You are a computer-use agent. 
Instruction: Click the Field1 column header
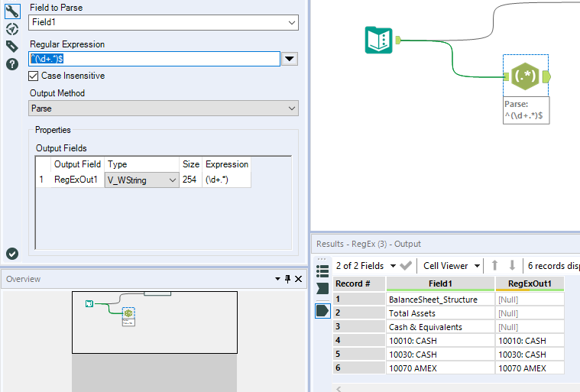[x=440, y=283]
